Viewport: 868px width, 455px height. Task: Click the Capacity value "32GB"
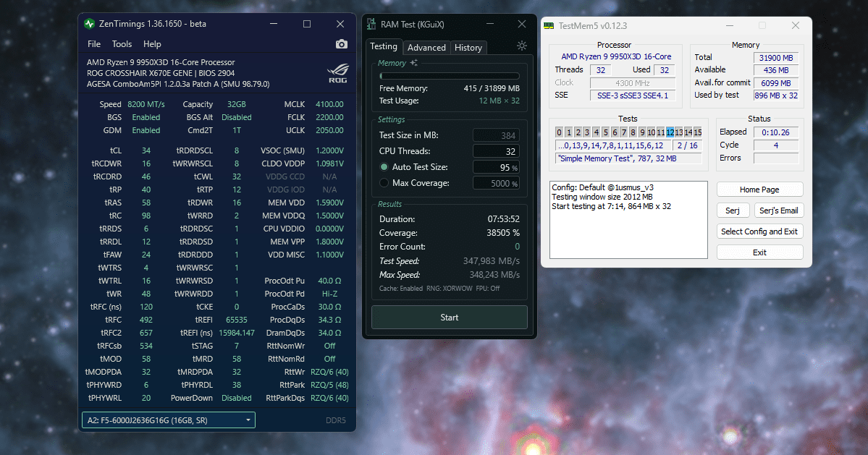[x=237, y=104]
